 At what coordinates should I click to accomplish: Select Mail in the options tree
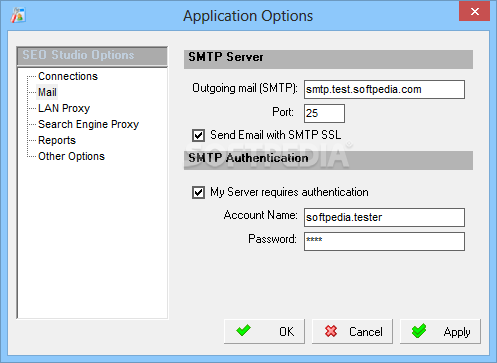point(47,92)
